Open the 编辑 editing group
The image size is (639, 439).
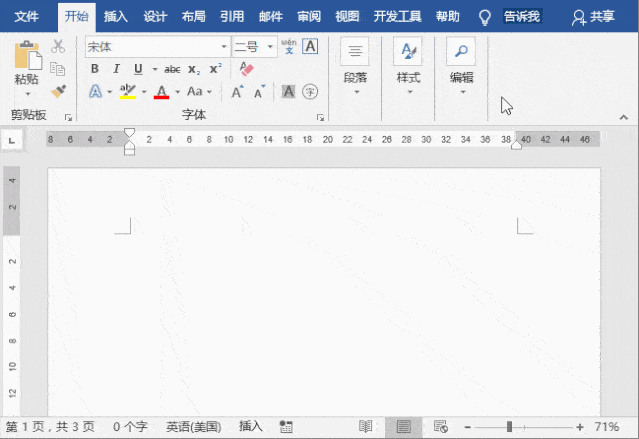pos(461,67)
